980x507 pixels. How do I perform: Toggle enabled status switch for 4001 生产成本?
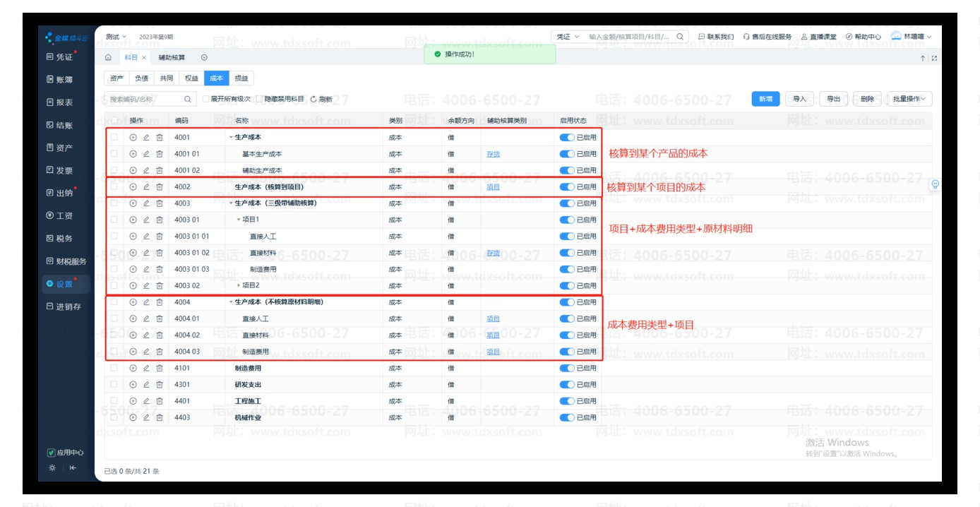[x=566, y=137]
